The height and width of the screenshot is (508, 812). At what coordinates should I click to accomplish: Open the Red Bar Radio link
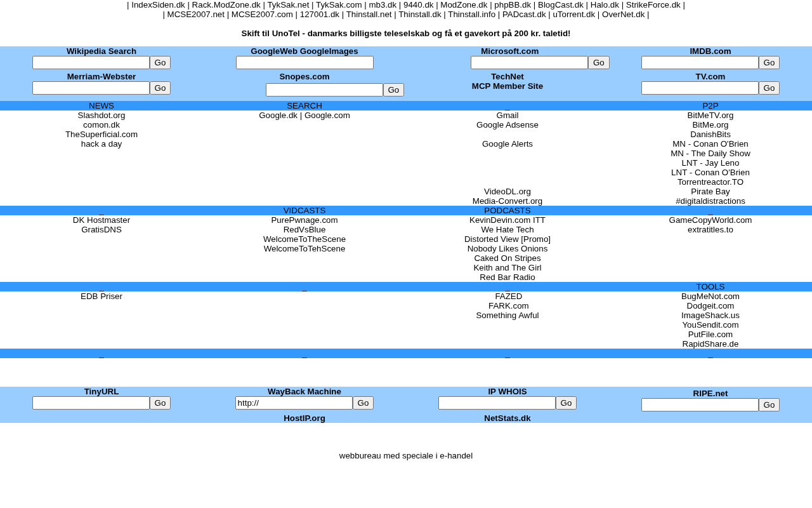point(507,277)
